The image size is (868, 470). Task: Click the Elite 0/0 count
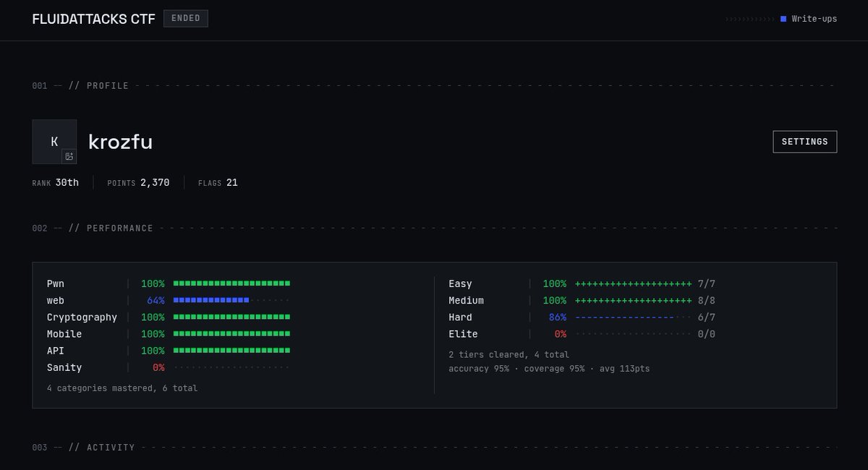coord(707,334)
